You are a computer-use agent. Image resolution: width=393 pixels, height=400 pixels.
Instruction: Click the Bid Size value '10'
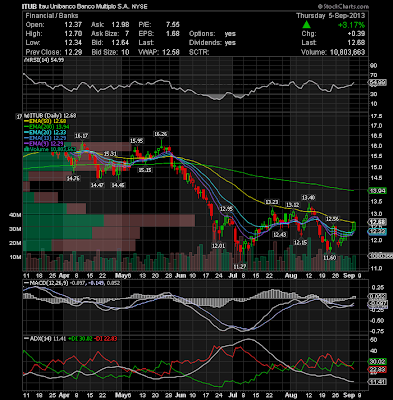(x=125, y=52)
